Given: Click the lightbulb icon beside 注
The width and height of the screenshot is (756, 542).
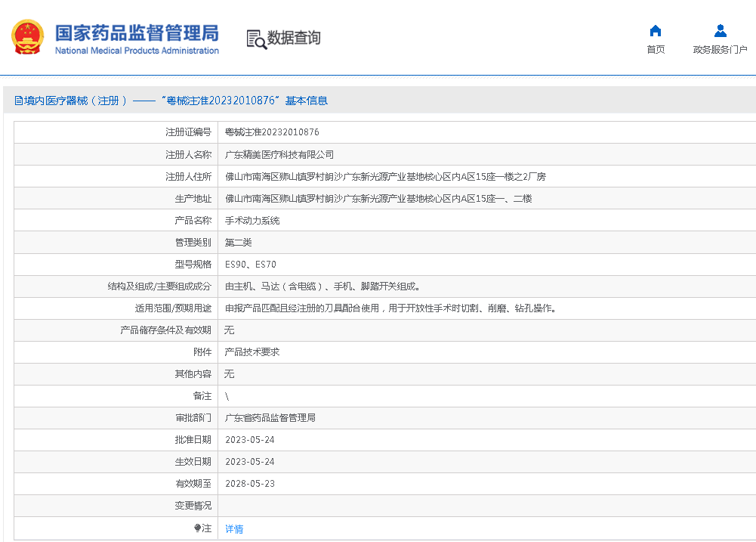Looking at the screenshot, I should click(198, 528).
